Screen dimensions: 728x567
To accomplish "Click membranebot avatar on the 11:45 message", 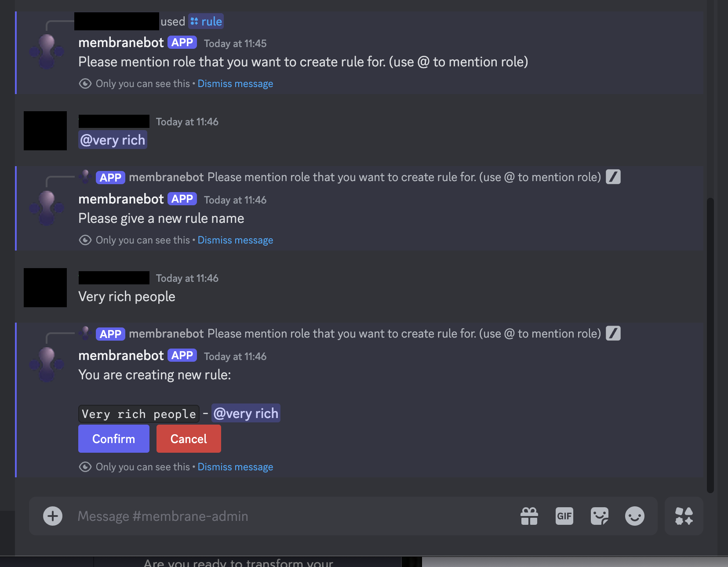I will point(47,52).
